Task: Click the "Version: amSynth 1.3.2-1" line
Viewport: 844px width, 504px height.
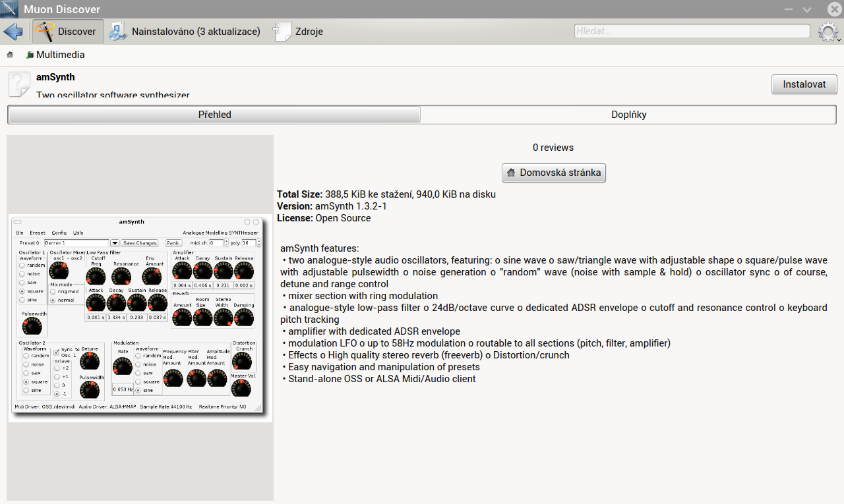Action: tap(332, 206)
